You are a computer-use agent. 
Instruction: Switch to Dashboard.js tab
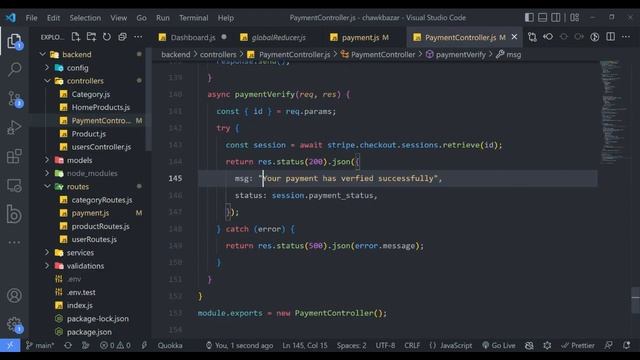click(x=193, y=37)
